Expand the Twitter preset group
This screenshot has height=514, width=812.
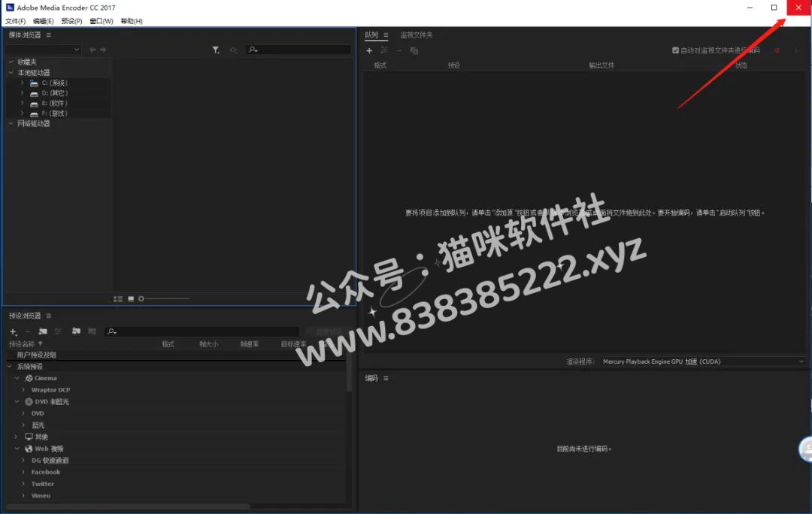[x=23, y=484]
